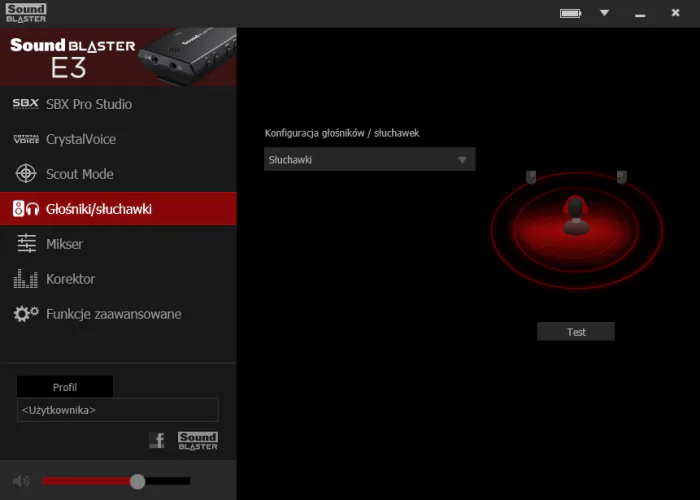The image size is (700, 500).
Task: Click the left front speaker in diagram
Action: pyautogui.click(x=531, y=177)
